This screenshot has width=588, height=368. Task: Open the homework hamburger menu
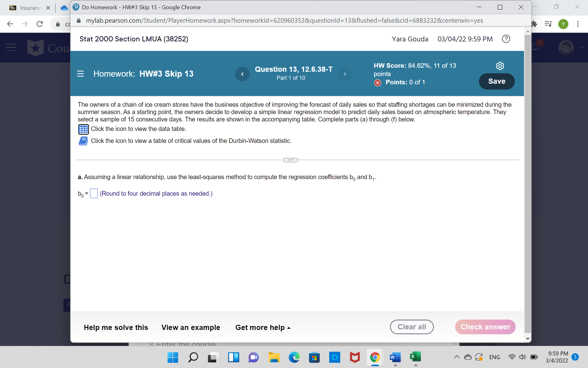[x=80, y=74]
